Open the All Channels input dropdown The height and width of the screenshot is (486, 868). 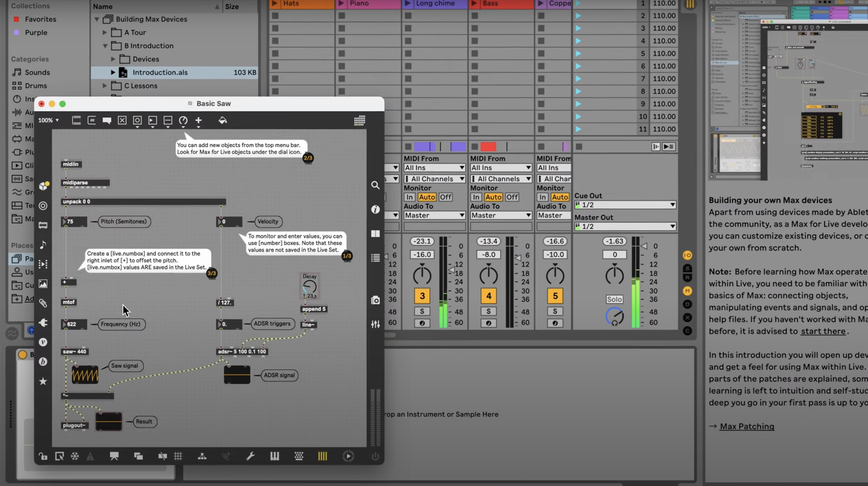[434, 179]
